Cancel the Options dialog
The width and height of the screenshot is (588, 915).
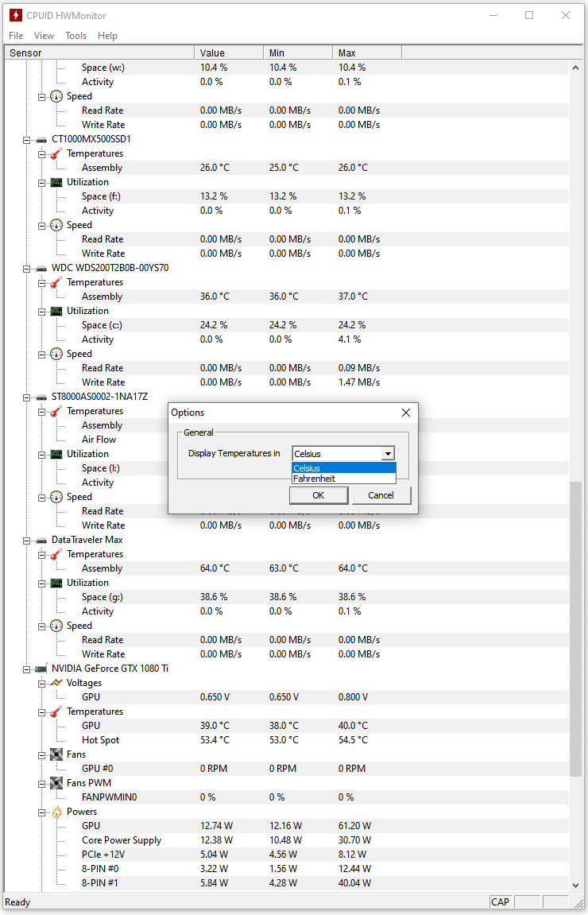coord(381,495)
